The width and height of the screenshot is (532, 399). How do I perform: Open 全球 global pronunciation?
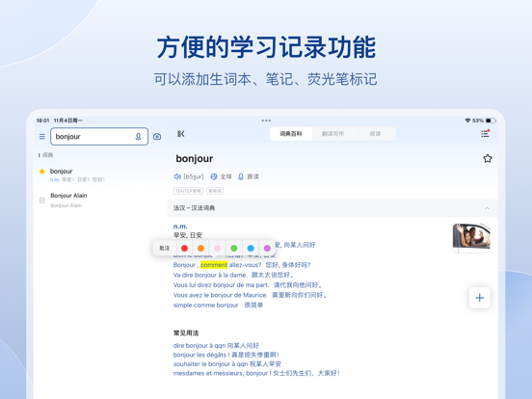click(x=221, y=176)
